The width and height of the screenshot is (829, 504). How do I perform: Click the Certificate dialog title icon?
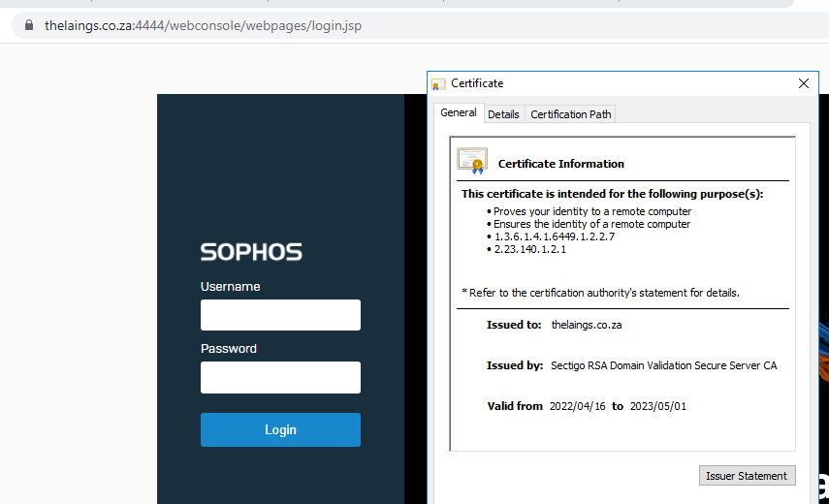[438, 84]
